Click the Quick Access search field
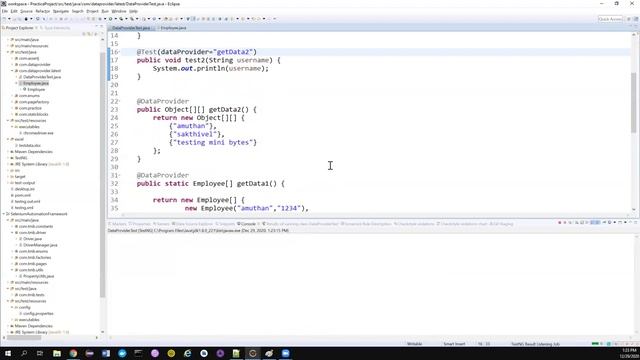The height and width of the screenshot is (360, 640). [610, 19]
